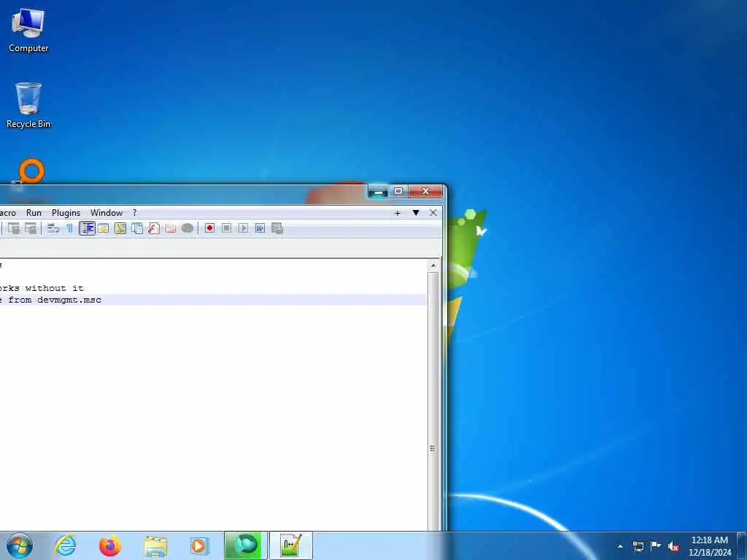Toggle synchronize vertical scrolling icon
This screenshot has width=747, height=560.
[x=14, y=228]
